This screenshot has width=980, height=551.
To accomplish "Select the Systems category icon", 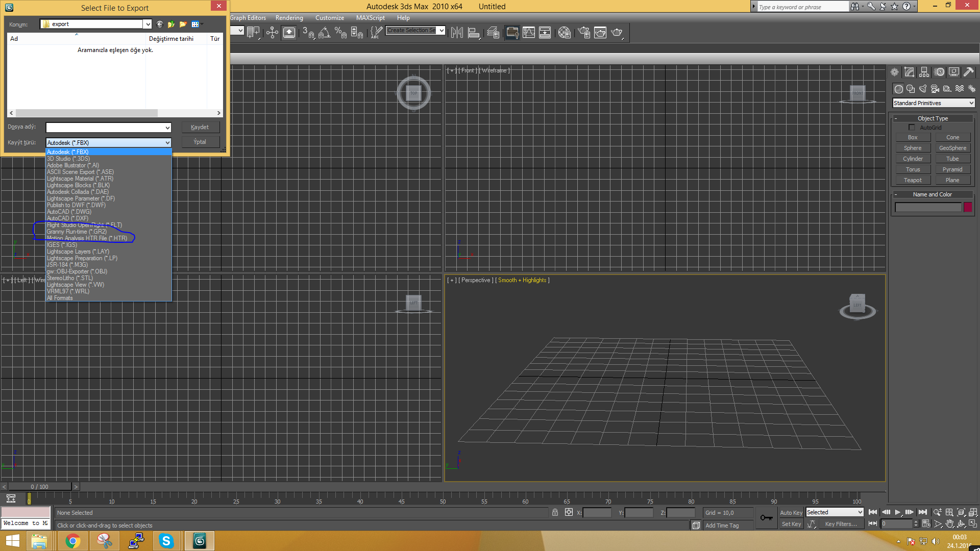I will pos(971,89).
